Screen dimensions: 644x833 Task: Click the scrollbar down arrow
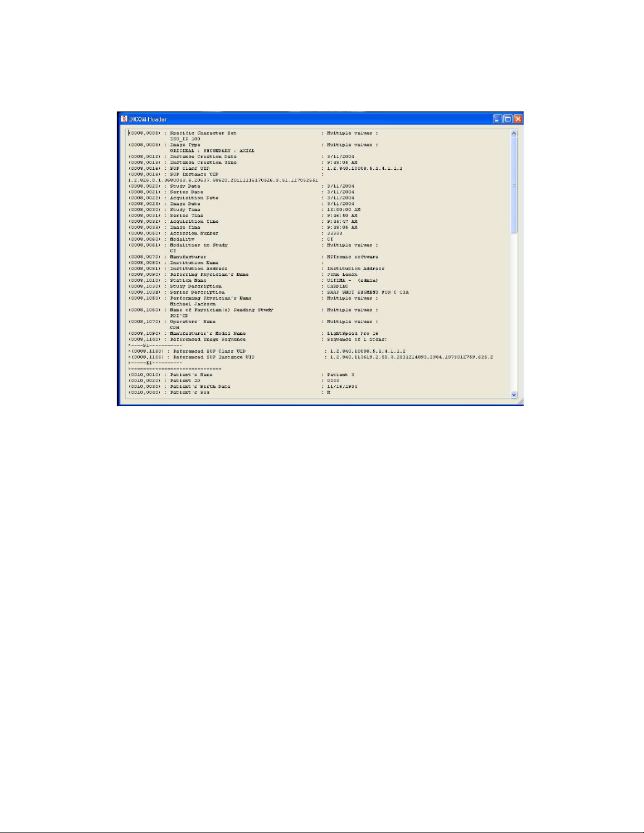(514, 395)
